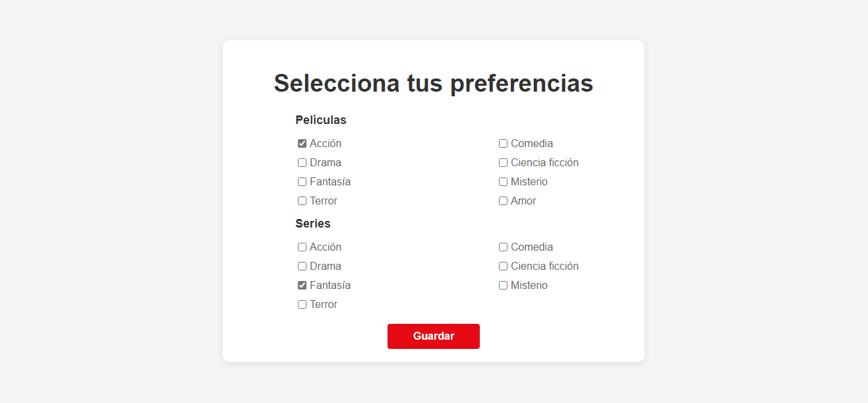Check the Amor checkbox

(x=503, y=201)
